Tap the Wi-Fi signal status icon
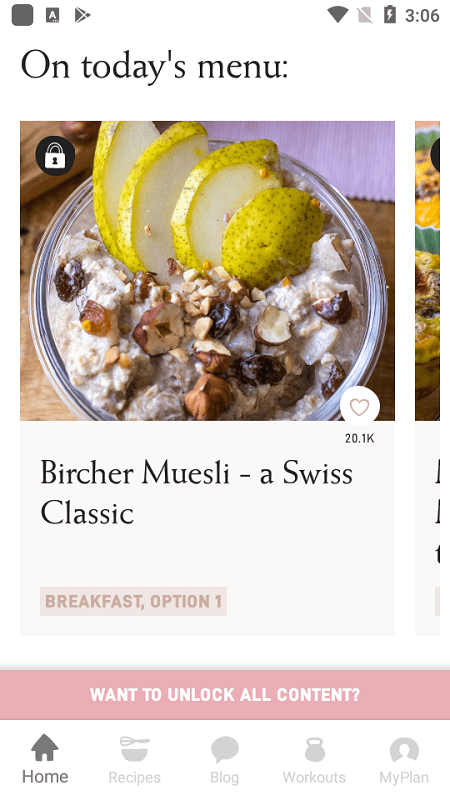The image size is (450, 800). click(337, 15)
